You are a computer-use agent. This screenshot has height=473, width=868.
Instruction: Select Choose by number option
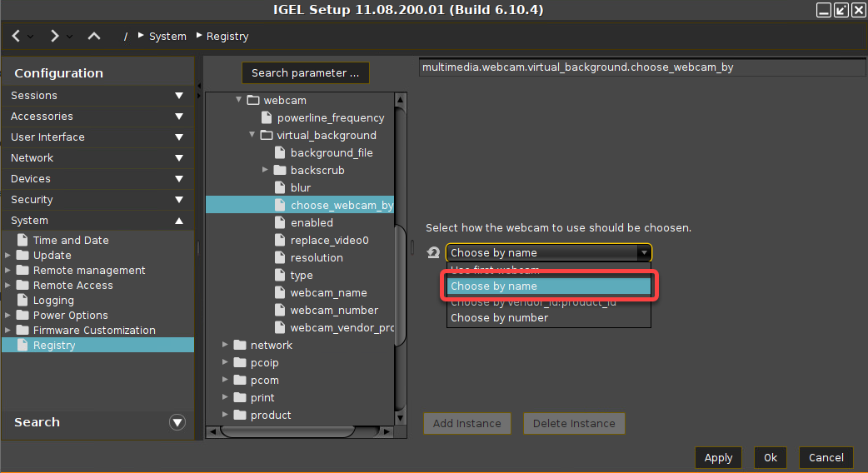click(500, 317)
